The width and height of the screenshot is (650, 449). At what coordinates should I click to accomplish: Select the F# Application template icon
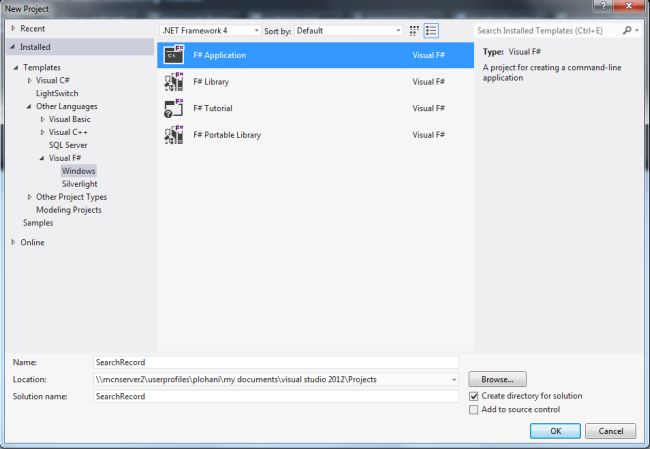click(174, 55)
